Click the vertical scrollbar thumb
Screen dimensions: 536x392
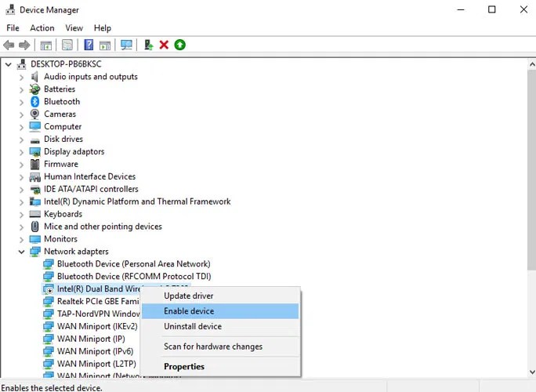click(x=532, y=169)
